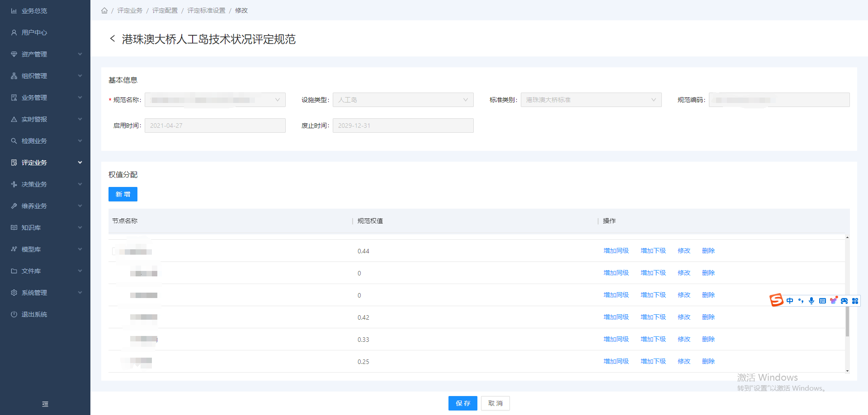Toggle Sogou Chinese 中 input mode

pos(790,301)
